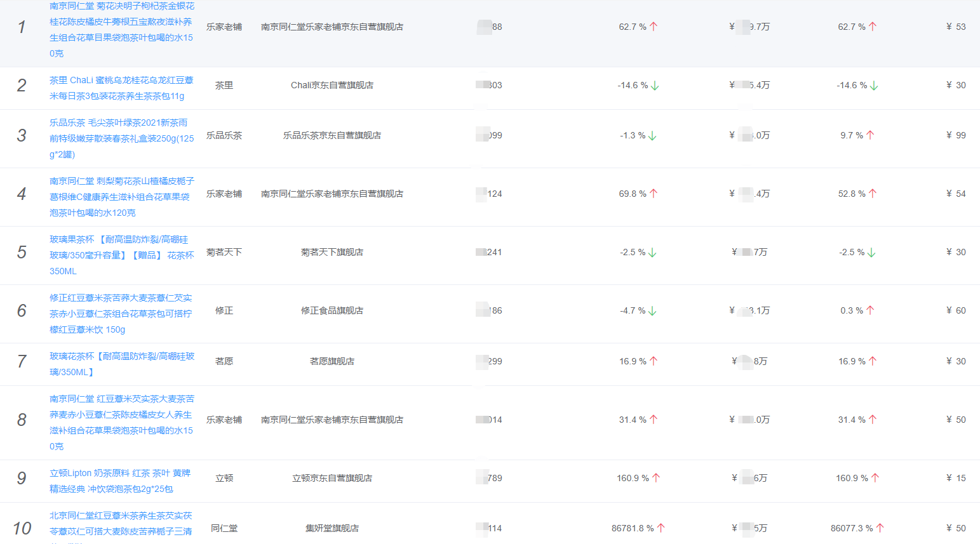The image size is (980, 544).
Task: Click the up arrow beside 86781.8 %
Action: (x=661, y=528)
